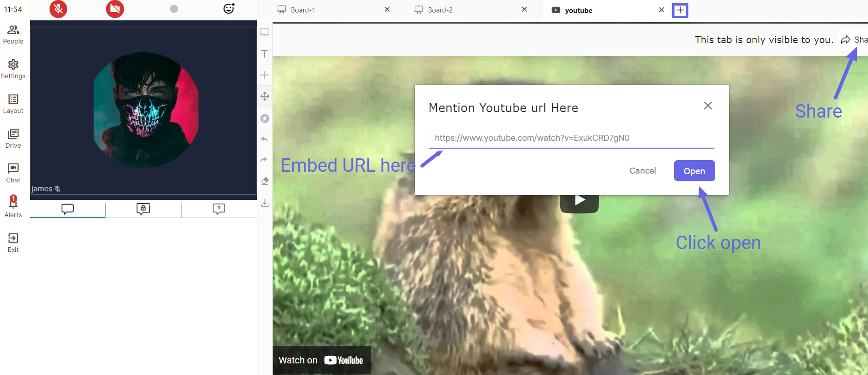Click the Watch on YouTube link
This screenshot has width=868, height=375.
click(x=321, y=360)
